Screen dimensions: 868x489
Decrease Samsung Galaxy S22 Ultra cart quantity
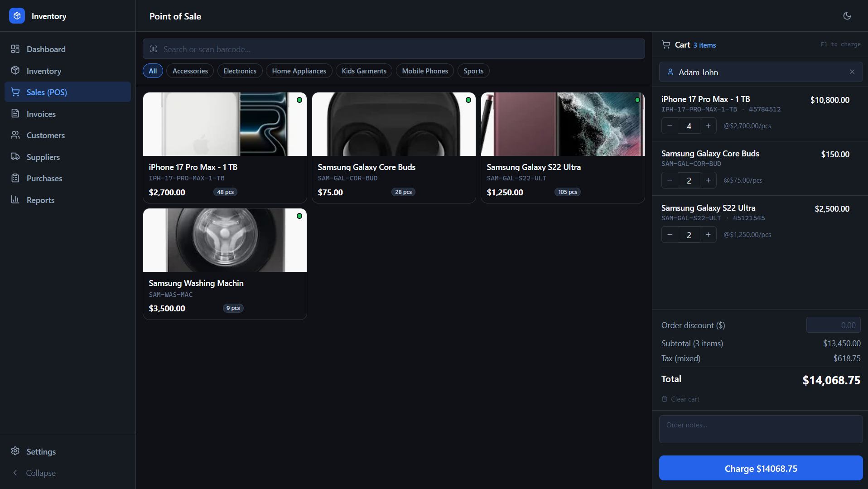click(x=670, y=235)
